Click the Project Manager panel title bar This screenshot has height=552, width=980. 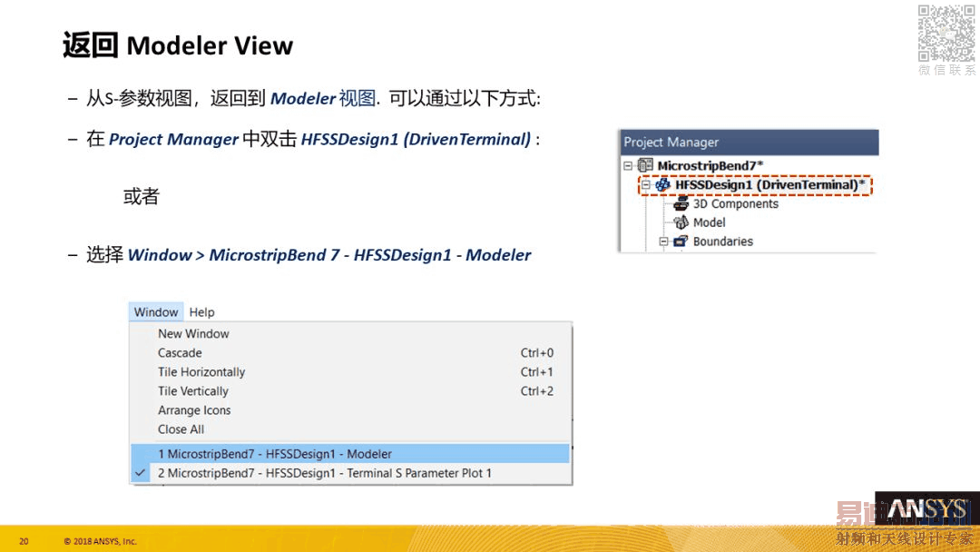tap(749, 143)
